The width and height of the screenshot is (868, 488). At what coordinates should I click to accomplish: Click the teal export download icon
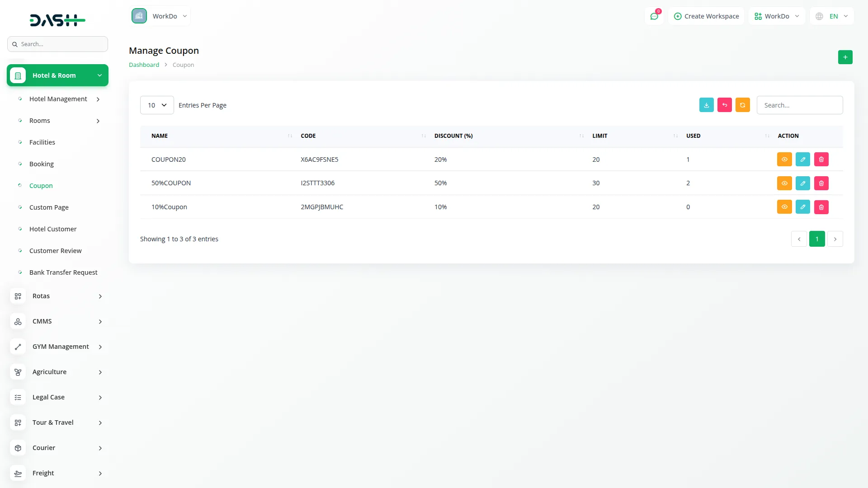[x=706, y=105]
